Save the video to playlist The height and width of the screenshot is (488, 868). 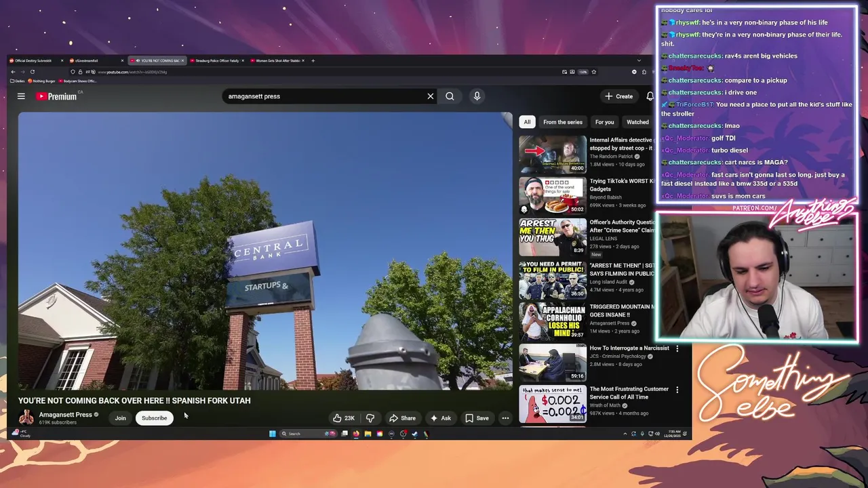pos(477,418)
